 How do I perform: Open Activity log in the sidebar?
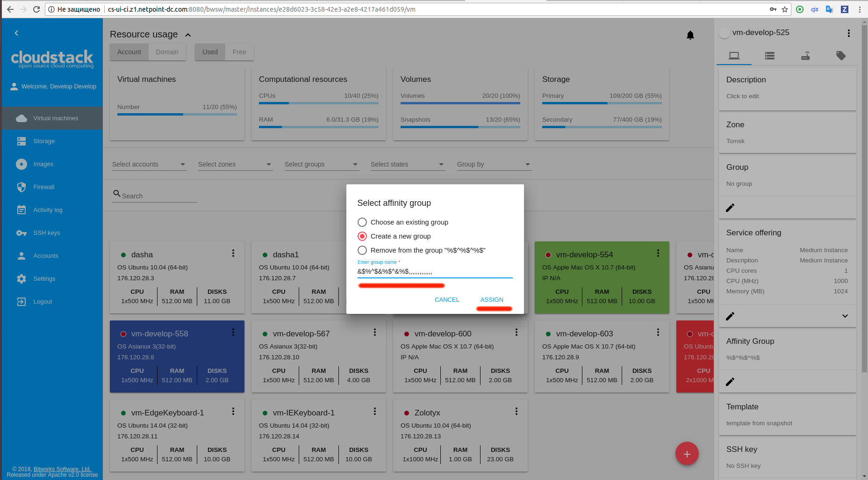click(52, 210)
